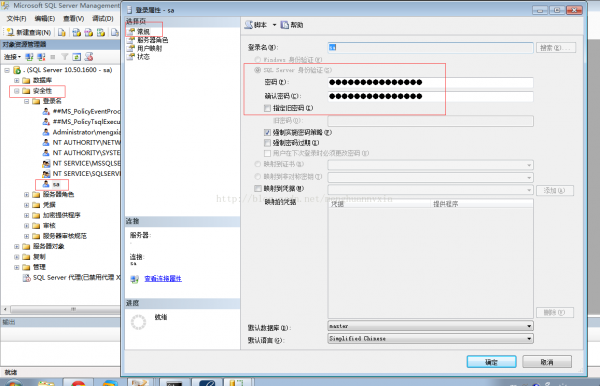Click the 取消 button

[x=547, y=362]
